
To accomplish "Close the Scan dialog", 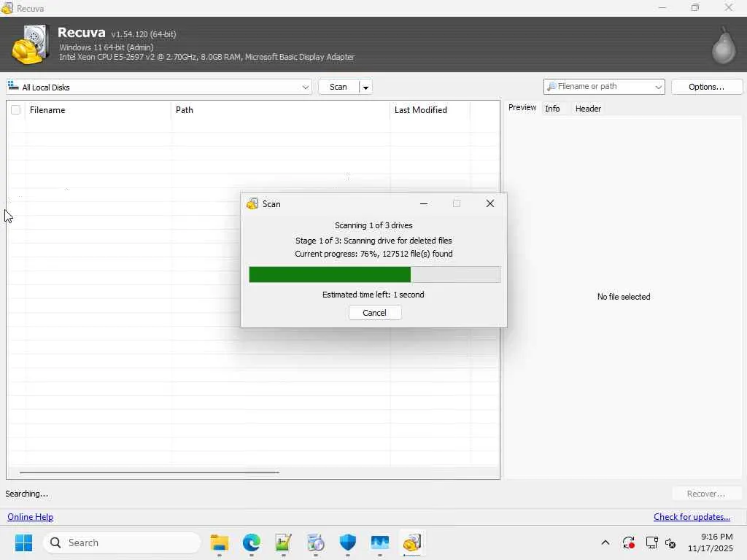I will click(489, 204).
